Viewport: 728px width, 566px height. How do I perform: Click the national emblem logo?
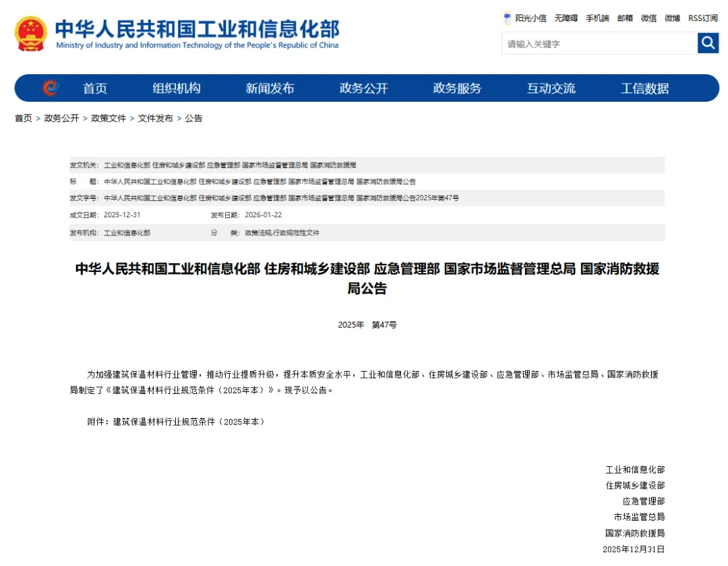[x=30, y=34]
